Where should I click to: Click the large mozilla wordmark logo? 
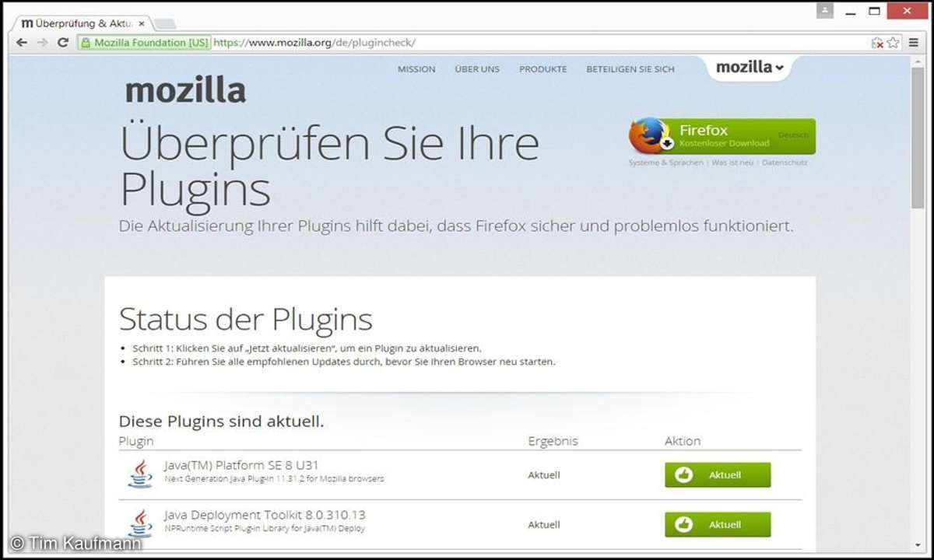185,90
